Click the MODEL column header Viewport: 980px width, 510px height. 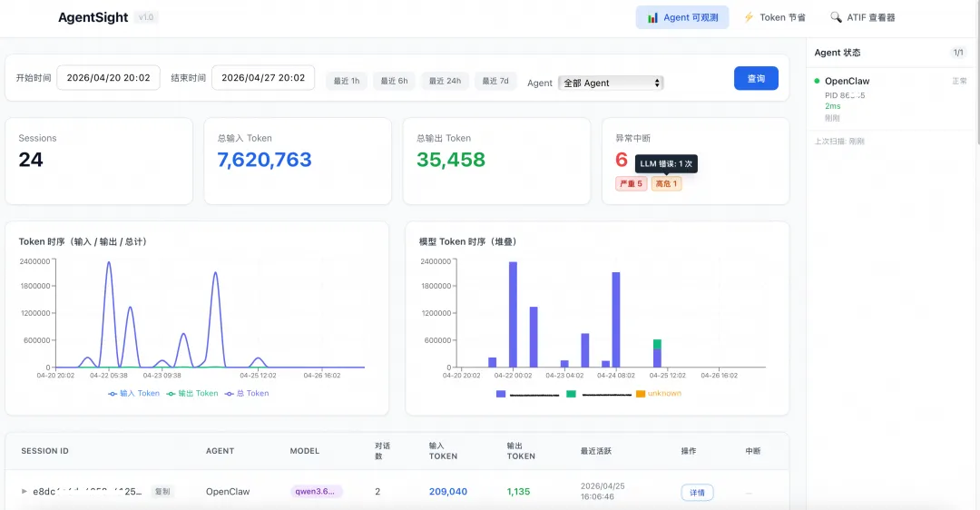pos(304,451)
